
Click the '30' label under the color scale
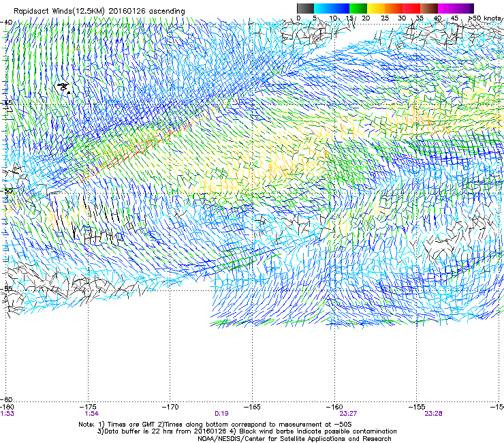[x=402, y=18]
